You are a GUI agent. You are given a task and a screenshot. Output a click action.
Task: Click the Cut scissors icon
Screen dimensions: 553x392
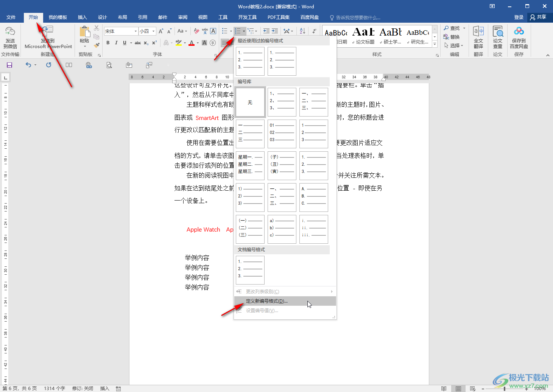[x=97, y=28]
